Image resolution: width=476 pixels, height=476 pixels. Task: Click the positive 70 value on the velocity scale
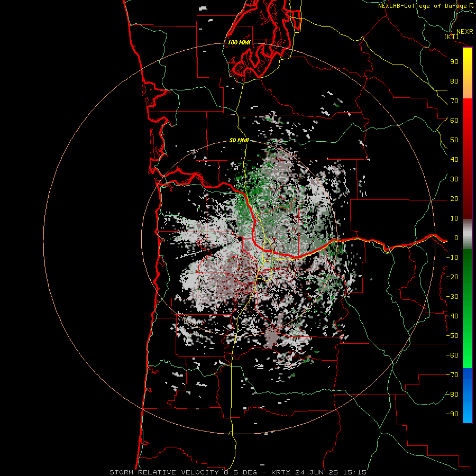(x=454, y=101)
